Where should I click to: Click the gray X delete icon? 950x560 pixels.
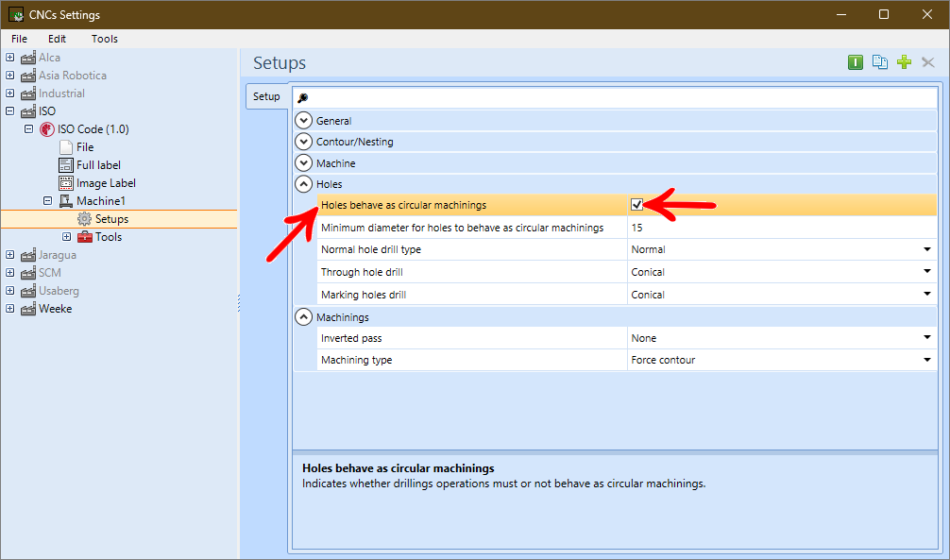click(927, 62)
